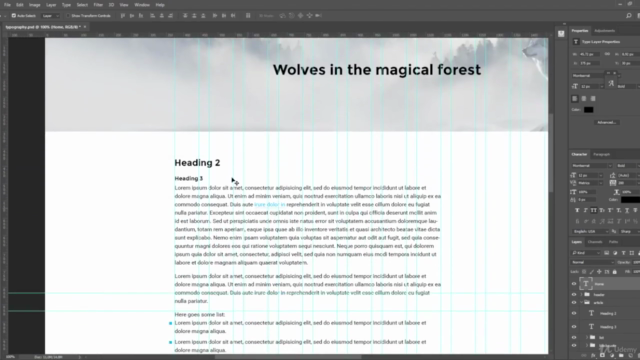
Task: Expand the header layer group
Action: click(x=581, y=294)
